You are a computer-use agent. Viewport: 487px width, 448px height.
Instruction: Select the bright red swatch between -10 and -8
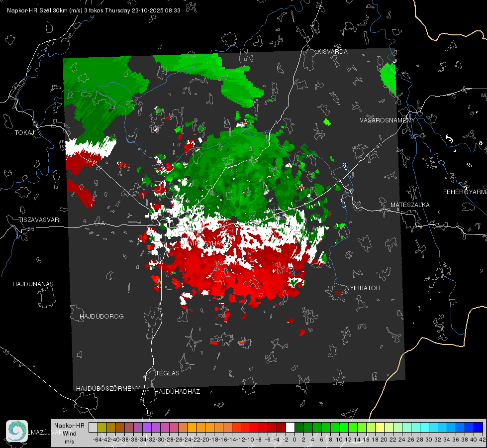[254, 427]
